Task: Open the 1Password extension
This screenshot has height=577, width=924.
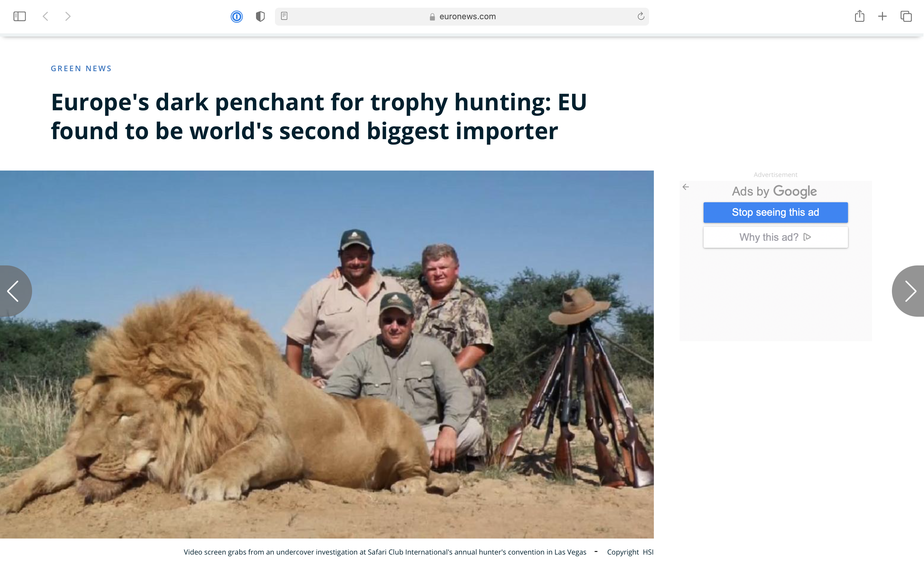Action: click(x=237, y=16)
